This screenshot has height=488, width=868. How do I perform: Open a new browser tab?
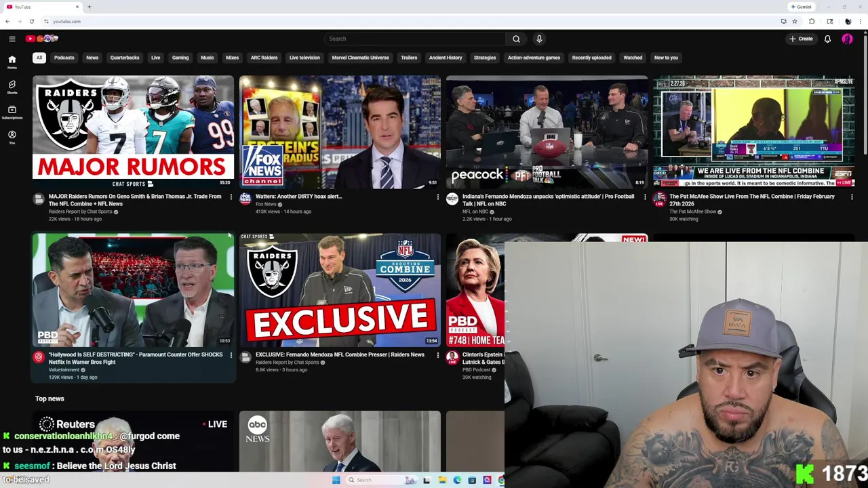pyautogui.click(x=89, y=7)
